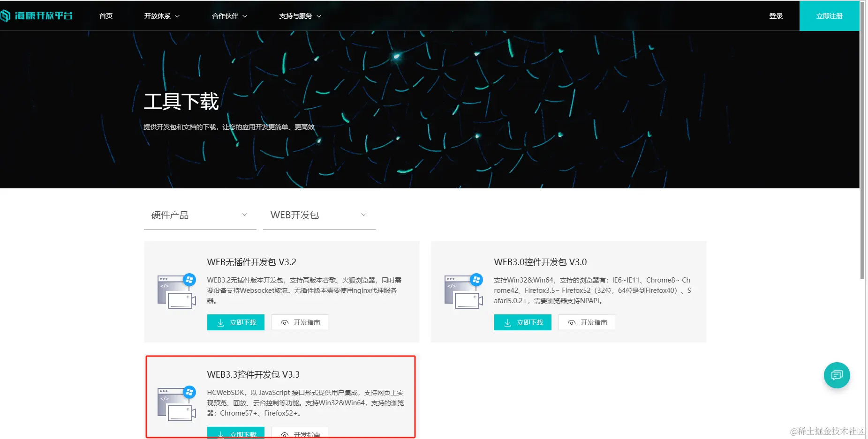The image size is (868, 439).
Task: Expand the 开放体系 nav menu
Action: click(x=162, y=16)
